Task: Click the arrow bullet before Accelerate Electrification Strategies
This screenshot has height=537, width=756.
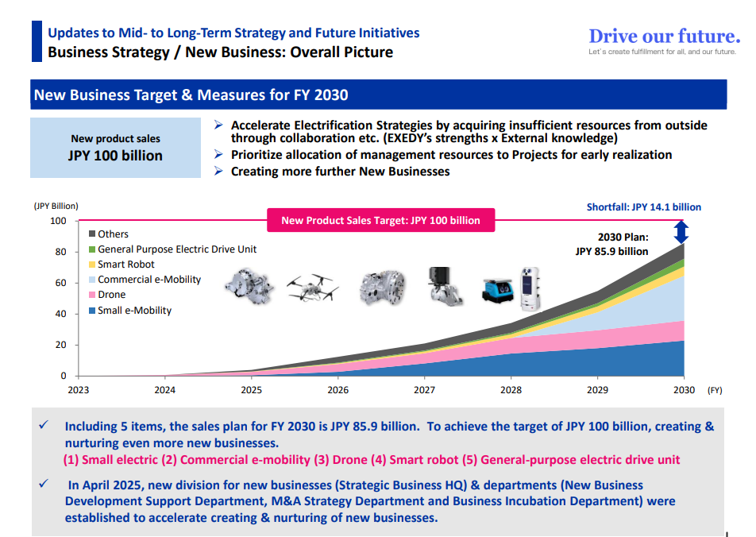Action: click(219, 126)
